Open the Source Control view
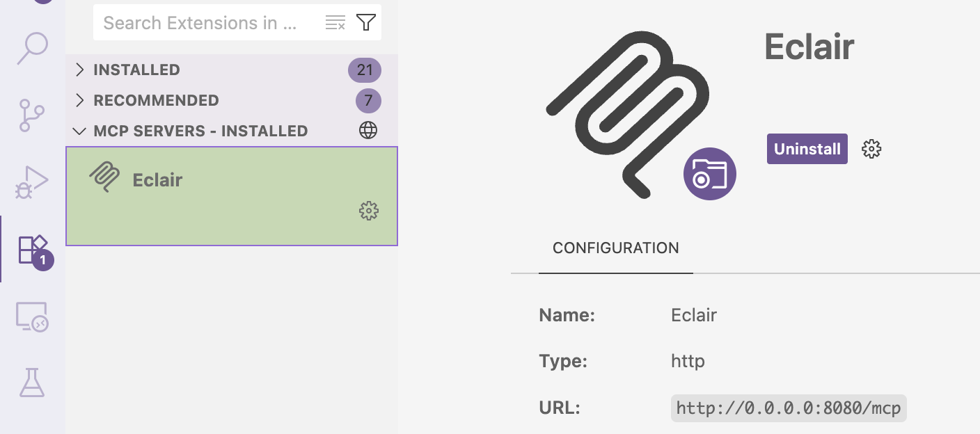 coord(32,115)
